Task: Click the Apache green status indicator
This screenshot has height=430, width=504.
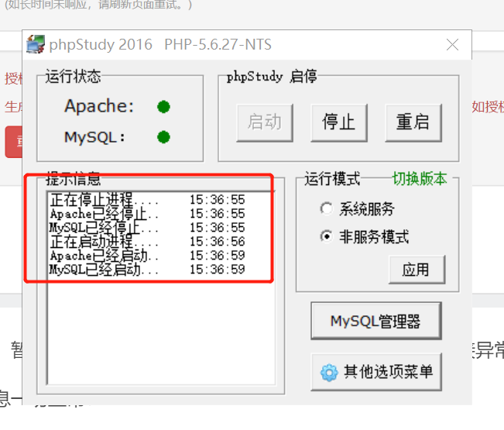Action: pyautogui.click(x=163, y=107)
